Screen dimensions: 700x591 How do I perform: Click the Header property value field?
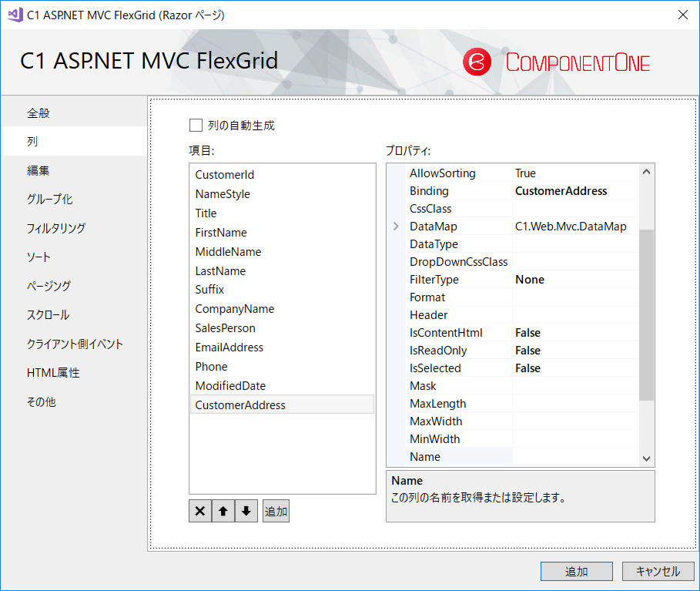click(x=575, y=315)
